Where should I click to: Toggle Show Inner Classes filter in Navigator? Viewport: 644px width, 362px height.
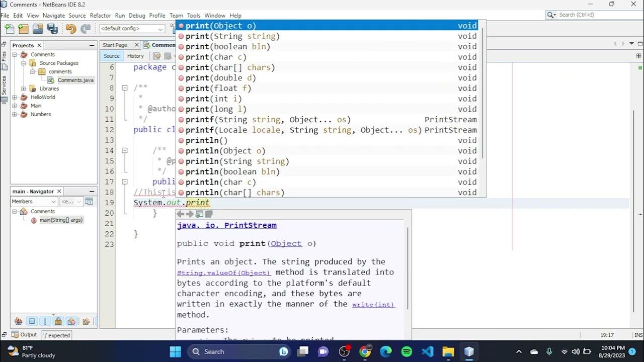point(72,321)
